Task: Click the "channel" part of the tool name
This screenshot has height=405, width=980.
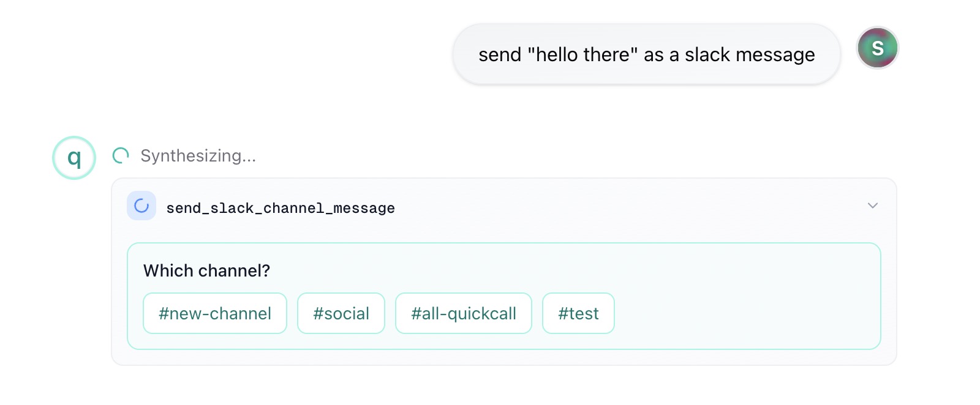Action: (294, 208)
